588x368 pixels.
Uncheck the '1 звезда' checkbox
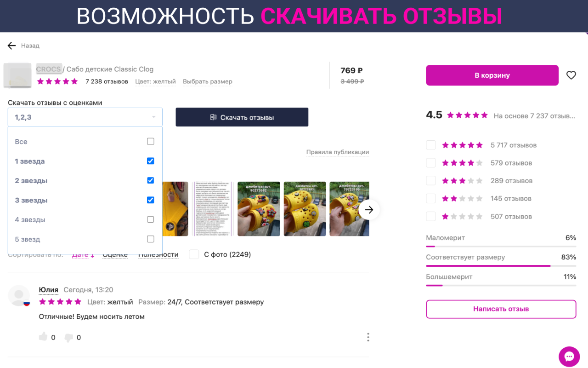[x=150, y=161]
